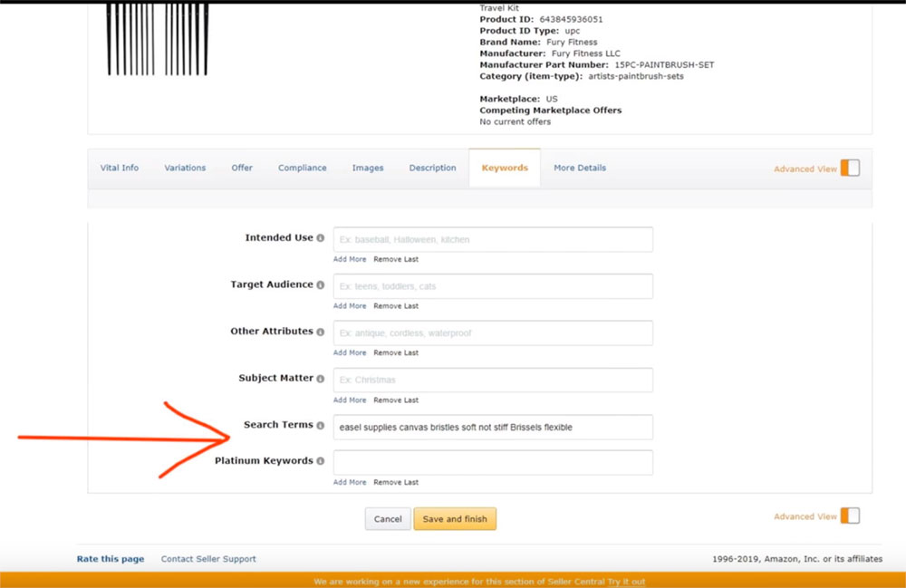The height and width of the screenshot is (588, 906).
Task: Click info icon beside Target Audience
Action: tap(321, 285)
